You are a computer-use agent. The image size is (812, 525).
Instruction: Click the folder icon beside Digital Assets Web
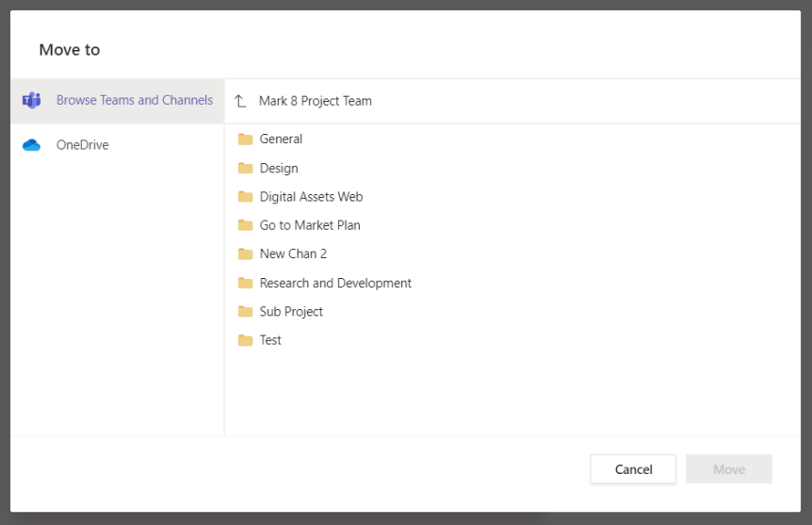[x=246, y=197]
